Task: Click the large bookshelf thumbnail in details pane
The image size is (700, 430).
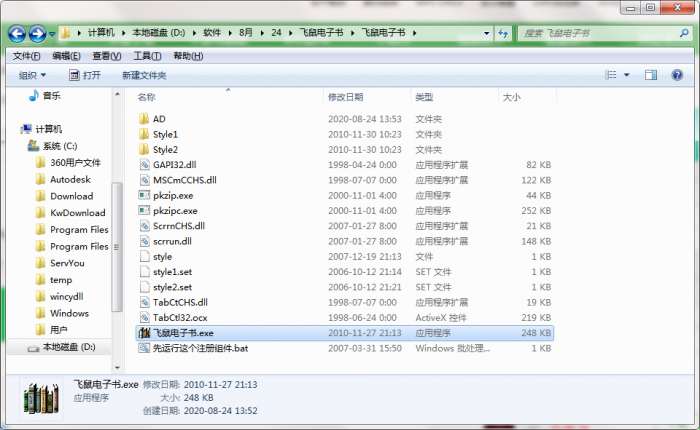Action: 41,397
